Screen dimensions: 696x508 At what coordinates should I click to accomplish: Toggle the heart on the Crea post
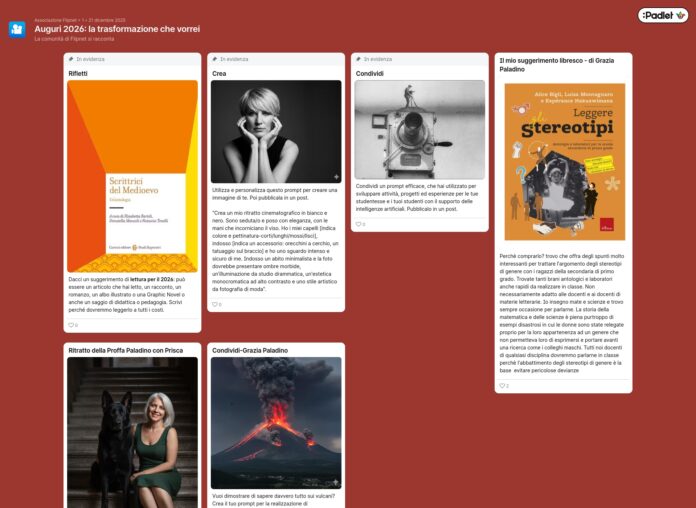[216, 304]
